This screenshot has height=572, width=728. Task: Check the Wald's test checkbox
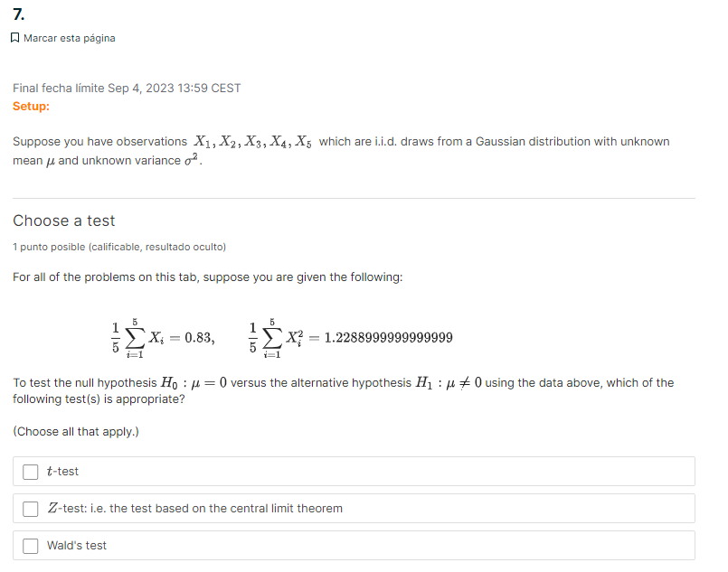tap(30, 545)
